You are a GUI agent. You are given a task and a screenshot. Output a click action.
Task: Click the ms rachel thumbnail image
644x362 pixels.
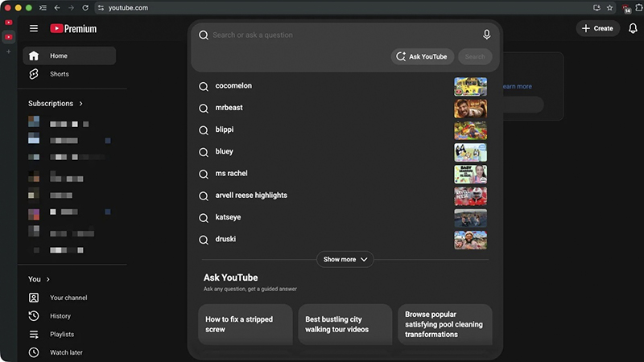tap(470, 174)
